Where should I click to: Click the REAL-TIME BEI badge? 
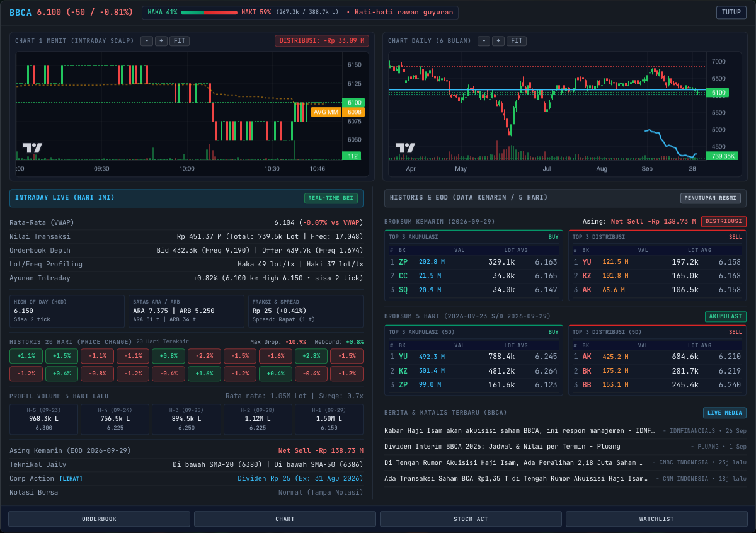pyautogui.click(x=331, y=198)
